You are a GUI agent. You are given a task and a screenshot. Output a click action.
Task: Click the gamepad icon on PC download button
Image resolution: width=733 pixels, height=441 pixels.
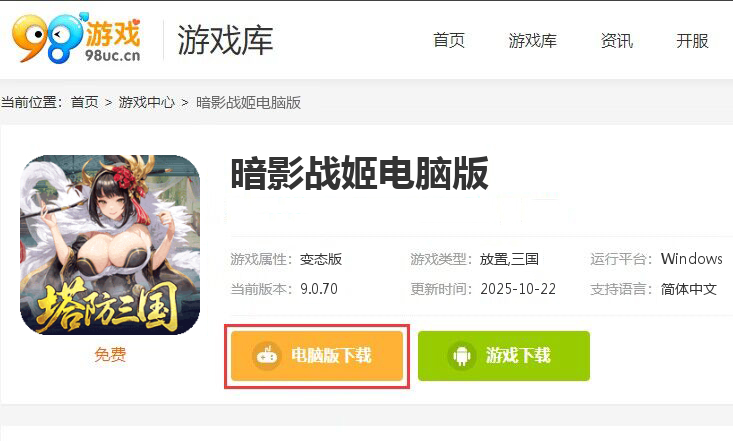click(266, 356)
